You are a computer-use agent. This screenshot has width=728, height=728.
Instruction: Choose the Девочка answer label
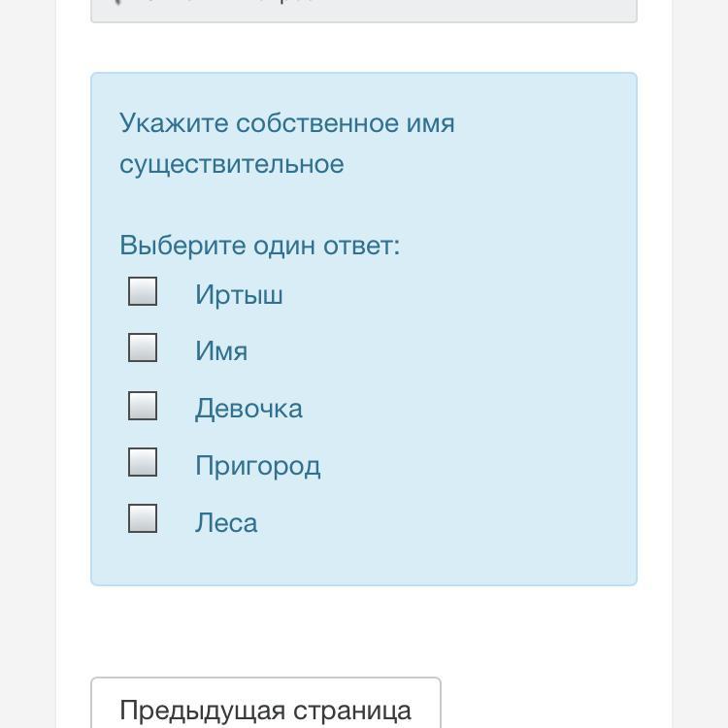pos(248,409)
